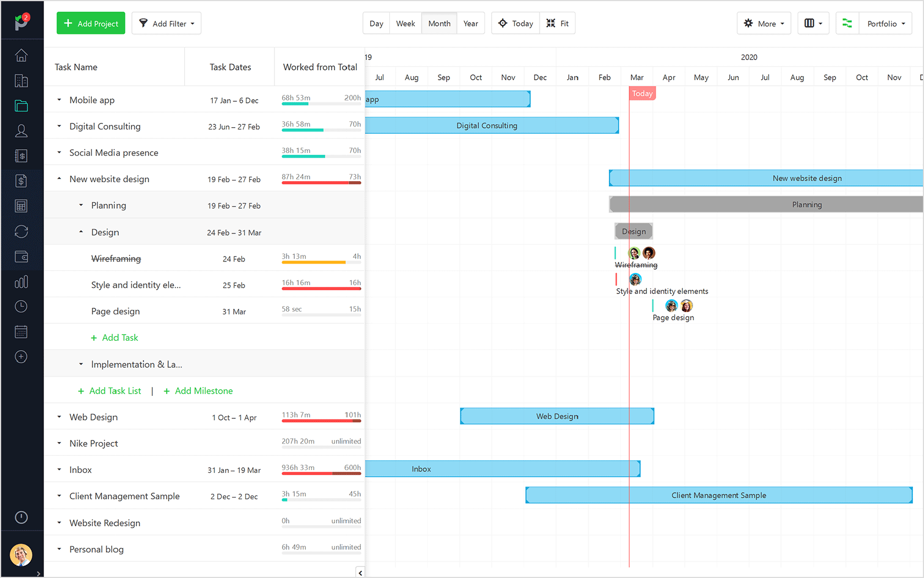Select the Time tracking clock icon
924x578 pixels.
tap(21, 306)
